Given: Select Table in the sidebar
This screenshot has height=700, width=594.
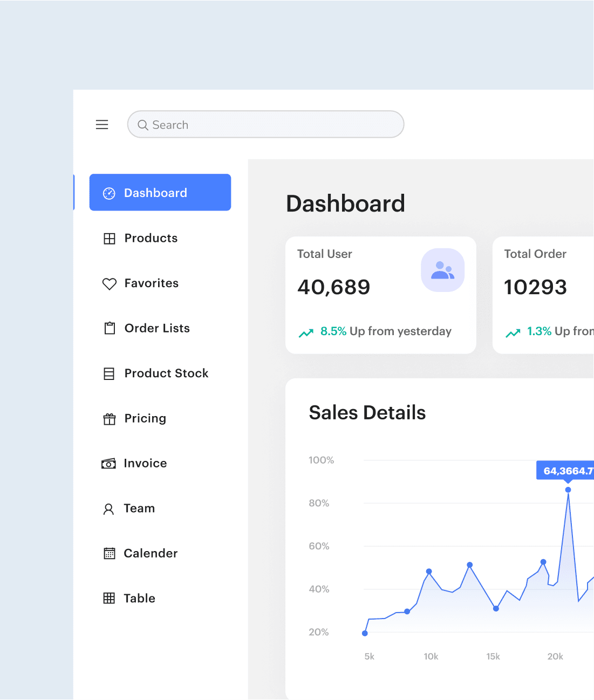Looking at the screenshot, I should pos(139,598).
